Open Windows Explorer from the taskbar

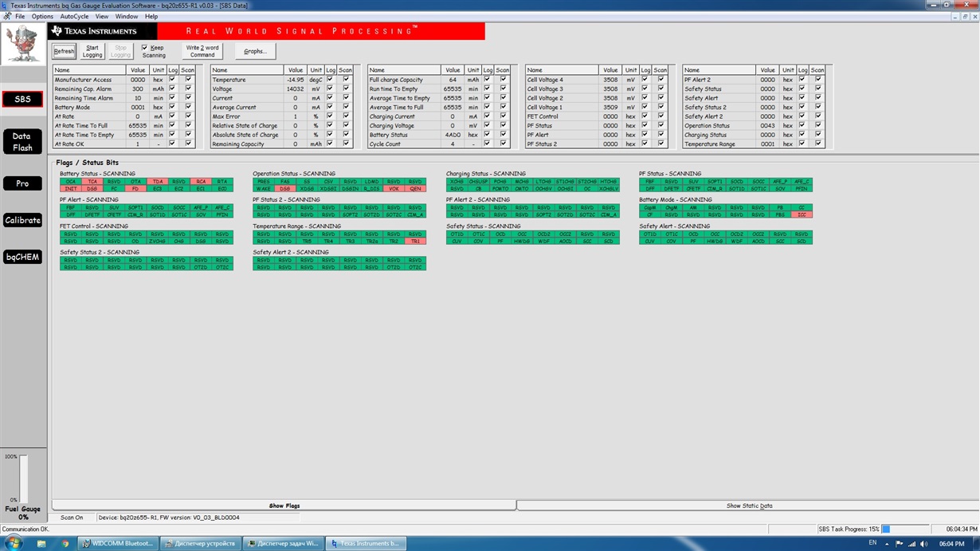click(x=41, y=544)
